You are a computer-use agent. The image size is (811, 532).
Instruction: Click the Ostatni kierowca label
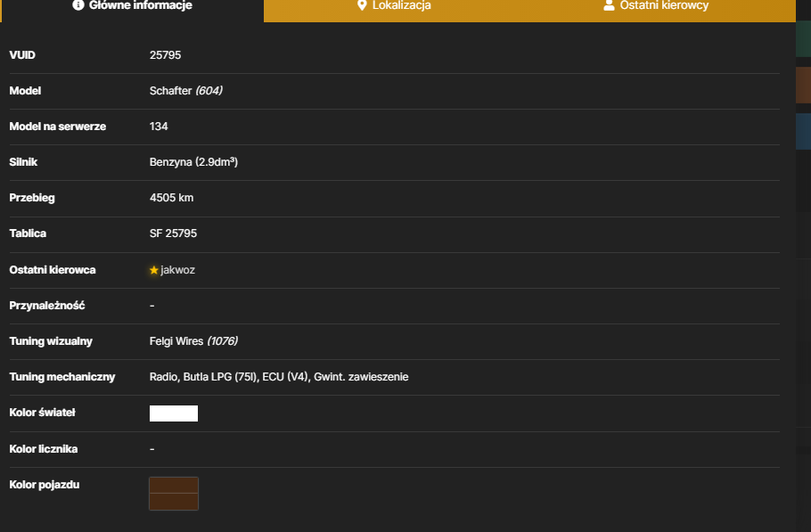coord(53,270)
